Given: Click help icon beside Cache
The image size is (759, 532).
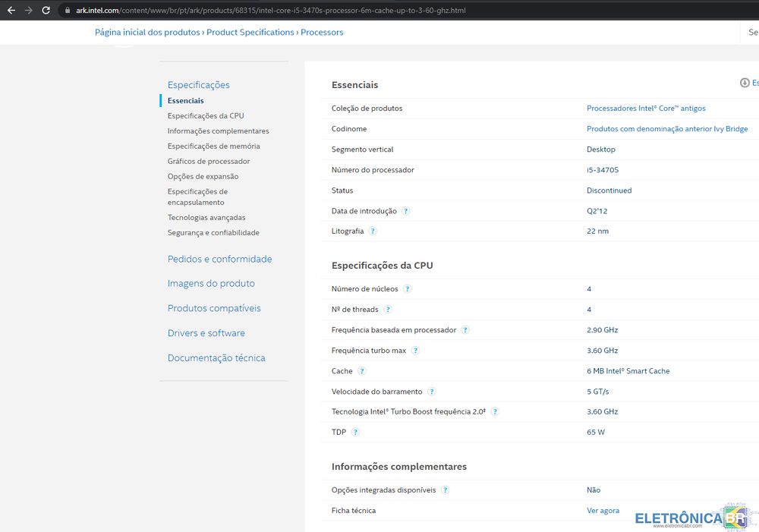Looking at the screenshot, I should pyautogui.click(x=362, y=371).
